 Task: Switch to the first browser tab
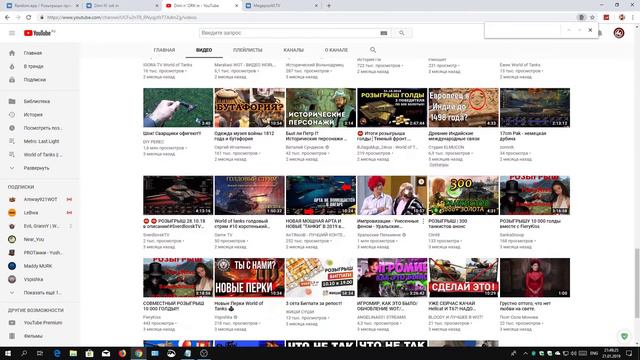click(x=42, y=6)
